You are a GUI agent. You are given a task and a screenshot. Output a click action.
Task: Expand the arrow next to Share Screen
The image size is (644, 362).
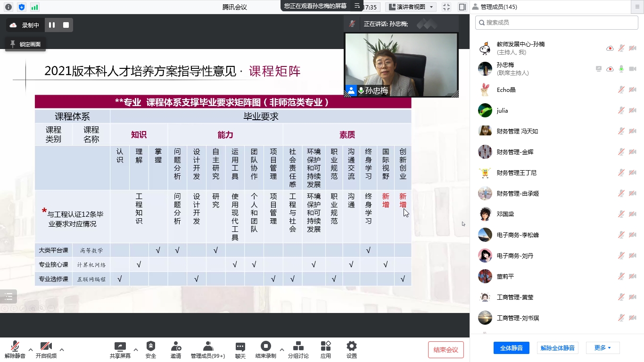click(x=136, y=350)
